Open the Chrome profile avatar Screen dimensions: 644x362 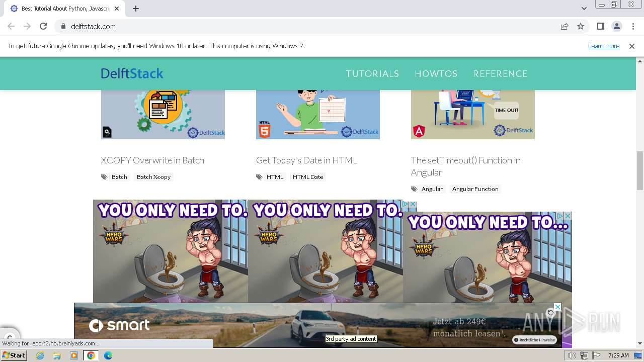tap(617, 26)
